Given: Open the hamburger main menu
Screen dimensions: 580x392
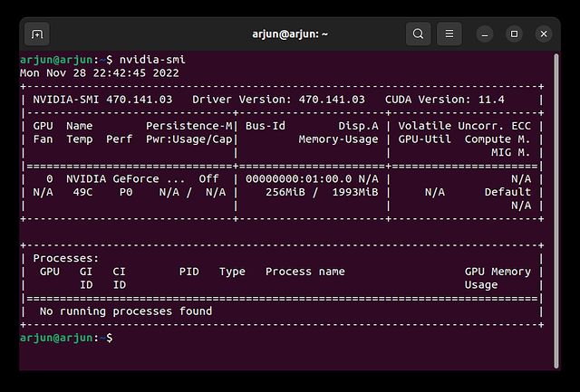Looking at the screenshot, I should tap(449, 34).
